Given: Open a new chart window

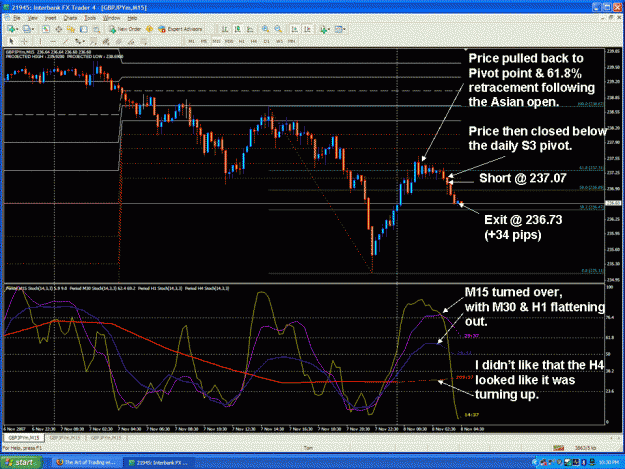Looking at the screenshot, I should point(11,29).
